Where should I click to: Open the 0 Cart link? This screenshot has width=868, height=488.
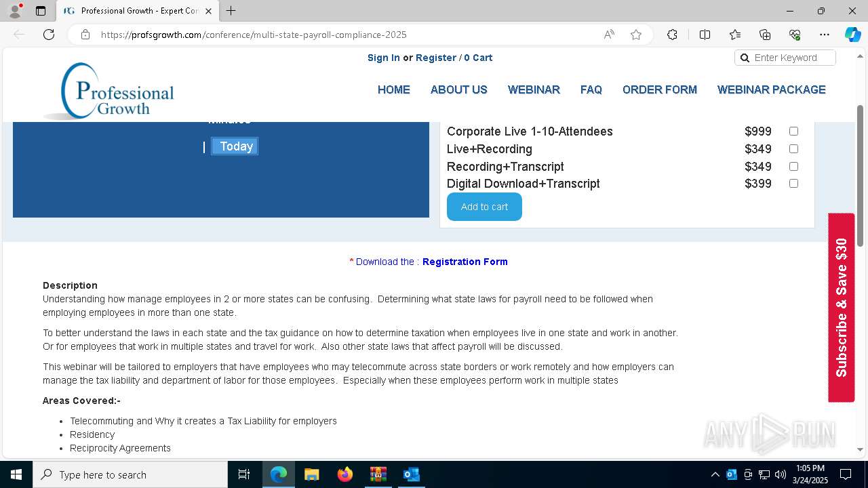click(478, 58)
